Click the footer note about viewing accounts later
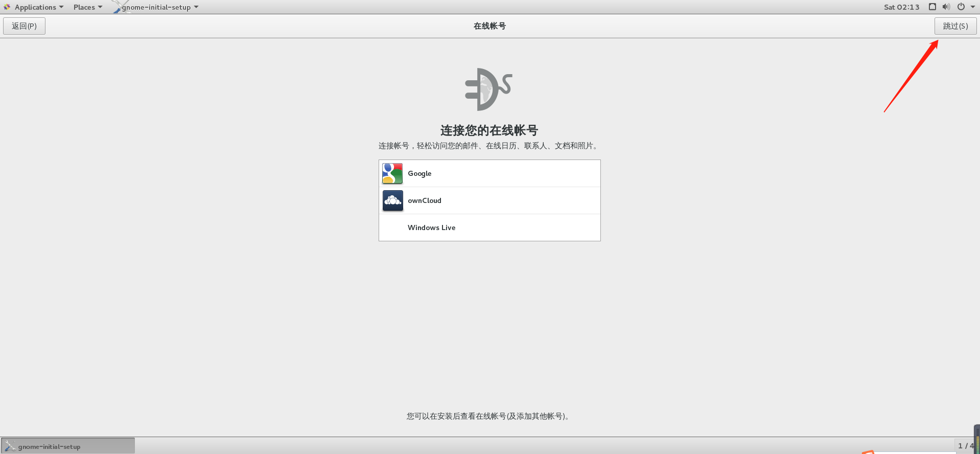This screenshot has height=454, width=980. (489, 416)
